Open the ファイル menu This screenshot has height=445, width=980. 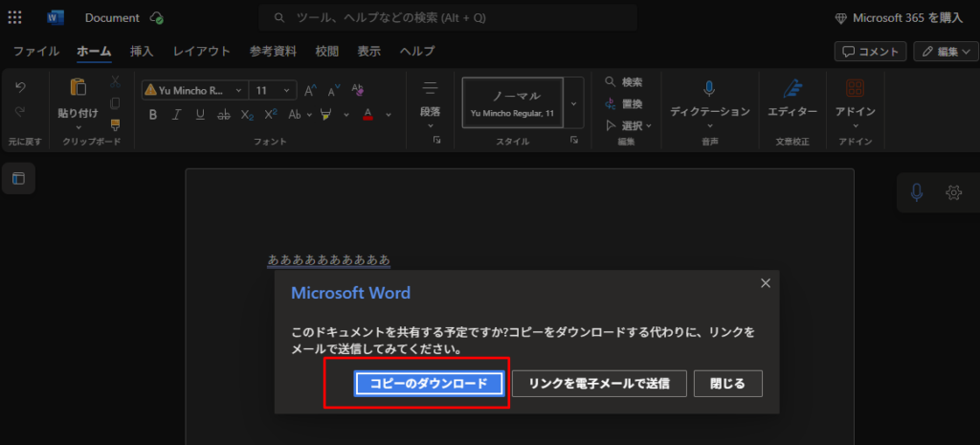(x=36, y=52)
